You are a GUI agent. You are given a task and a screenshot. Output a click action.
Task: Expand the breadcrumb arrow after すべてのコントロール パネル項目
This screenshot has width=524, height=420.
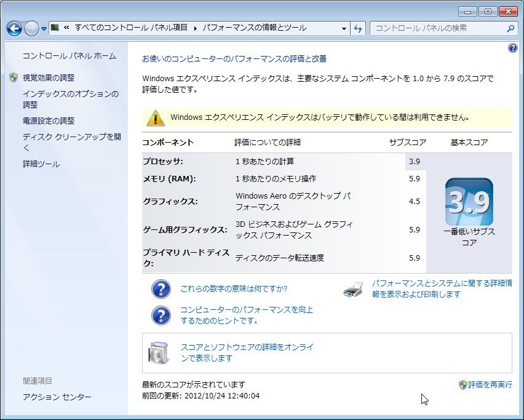(195, 28)
